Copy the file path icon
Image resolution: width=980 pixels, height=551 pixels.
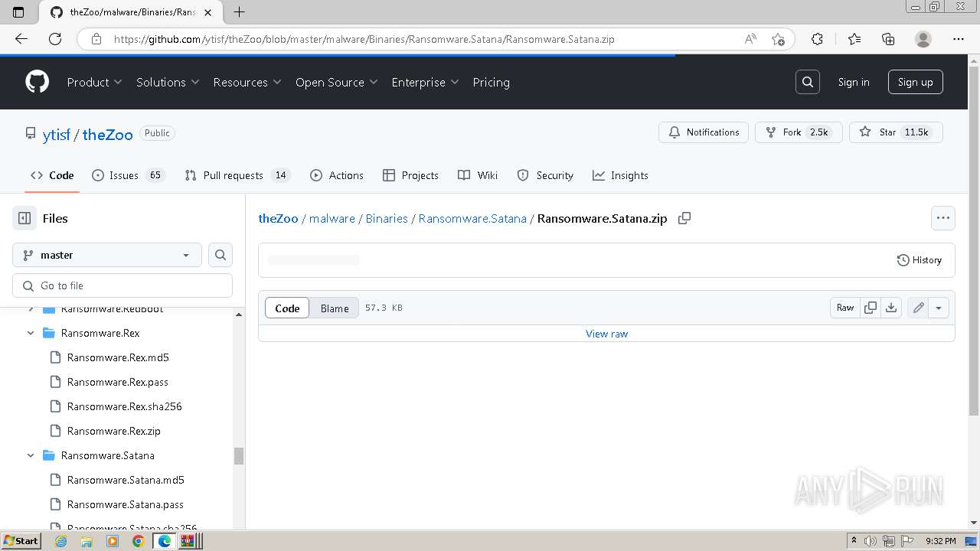click(x=684, y=218)
